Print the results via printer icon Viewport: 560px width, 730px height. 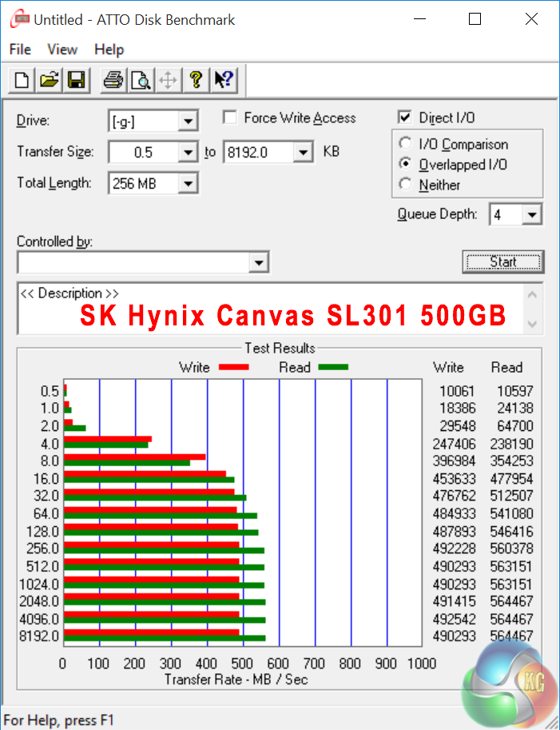113,80
